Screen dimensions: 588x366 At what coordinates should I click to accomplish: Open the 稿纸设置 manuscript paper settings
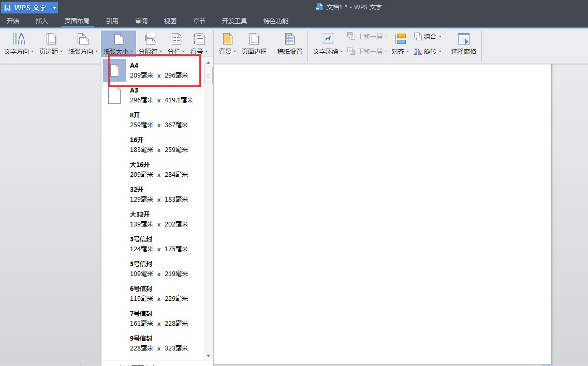point(289,44)
